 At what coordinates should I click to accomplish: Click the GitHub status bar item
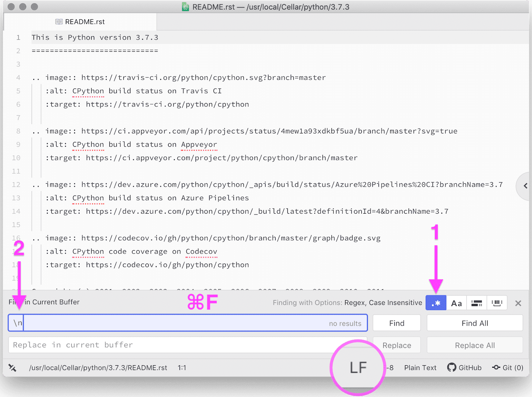tap(464, 368)
